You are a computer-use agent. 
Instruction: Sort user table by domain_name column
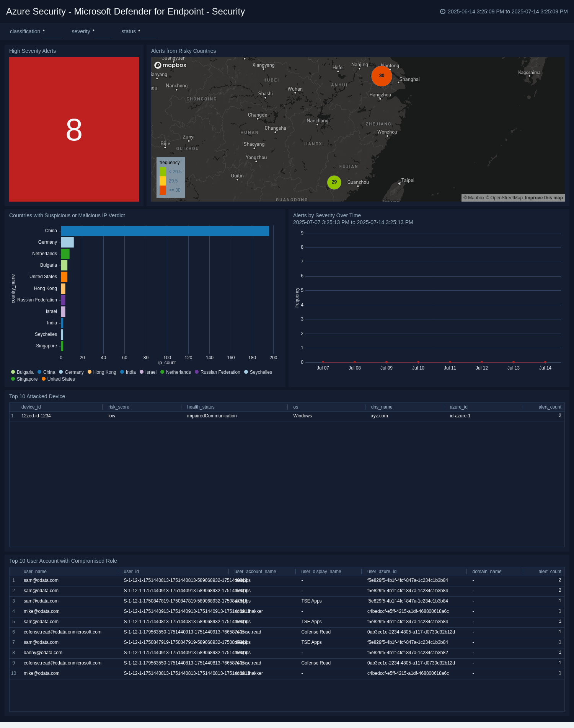point(487,572)
